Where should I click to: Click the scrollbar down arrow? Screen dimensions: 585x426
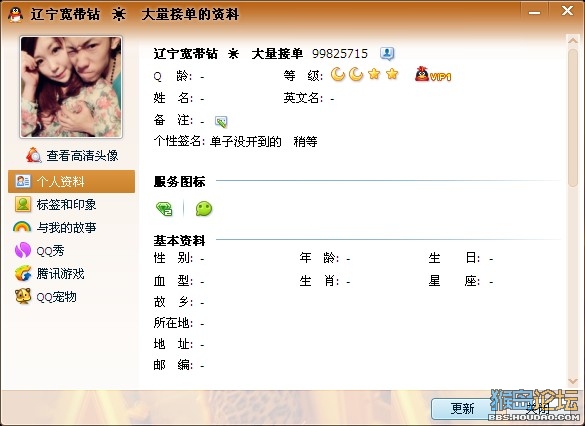pos(572,381)
